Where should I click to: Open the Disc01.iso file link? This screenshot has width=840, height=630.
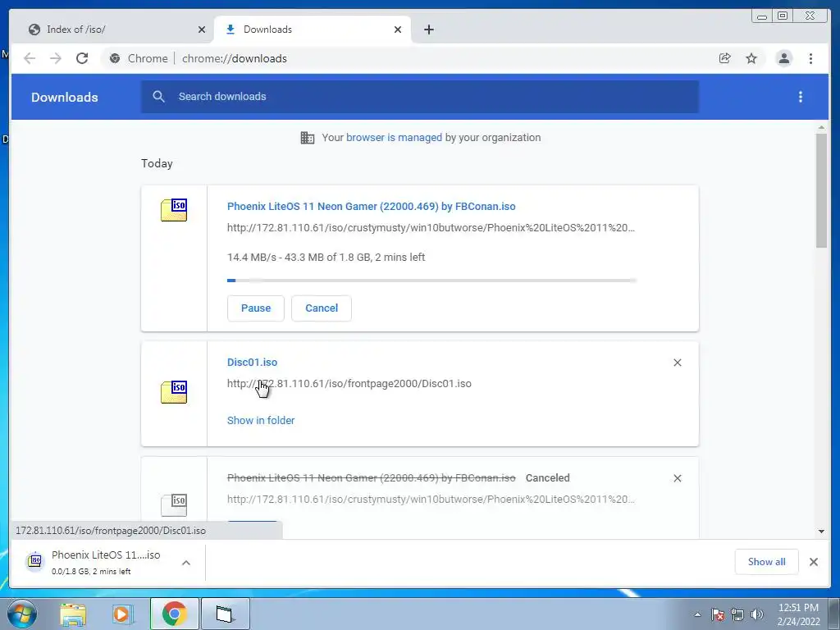click(x=253, y=362)
